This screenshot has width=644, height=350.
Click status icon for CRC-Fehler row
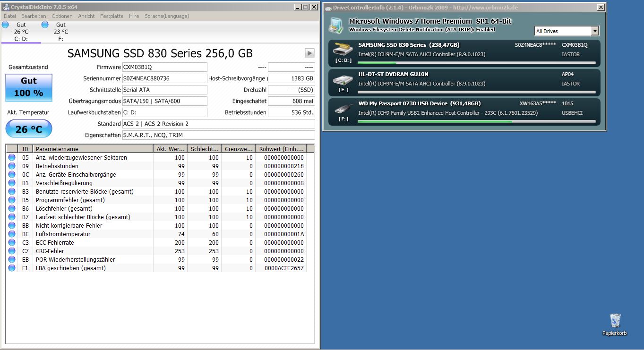point(12,251)
